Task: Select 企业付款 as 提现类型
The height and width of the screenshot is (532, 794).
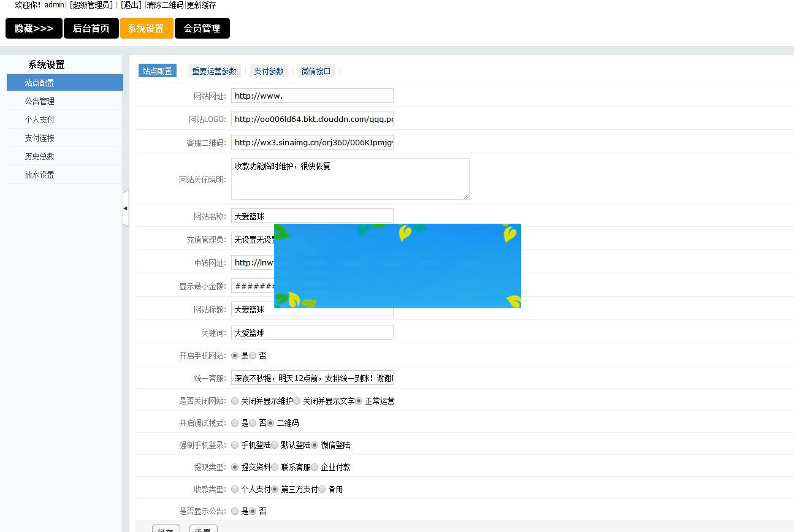Action: coord(314,466)
